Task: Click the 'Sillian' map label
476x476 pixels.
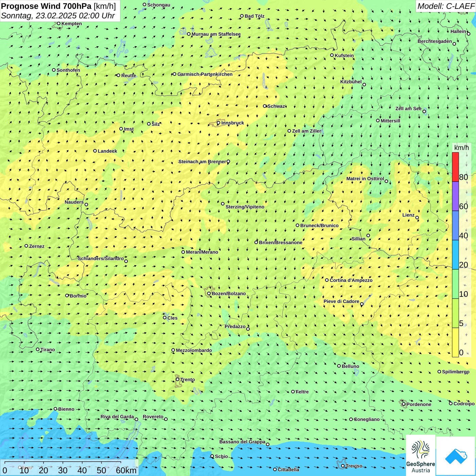Action: 358,239
